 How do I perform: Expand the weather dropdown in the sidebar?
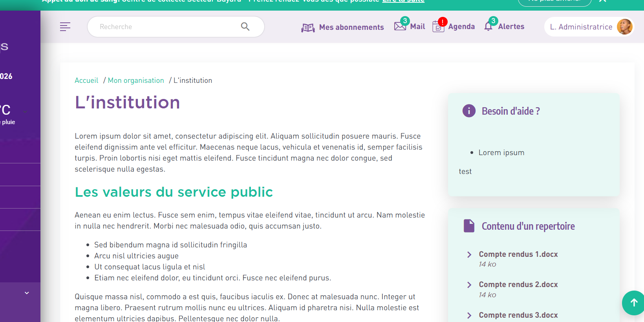pos(26,112)
